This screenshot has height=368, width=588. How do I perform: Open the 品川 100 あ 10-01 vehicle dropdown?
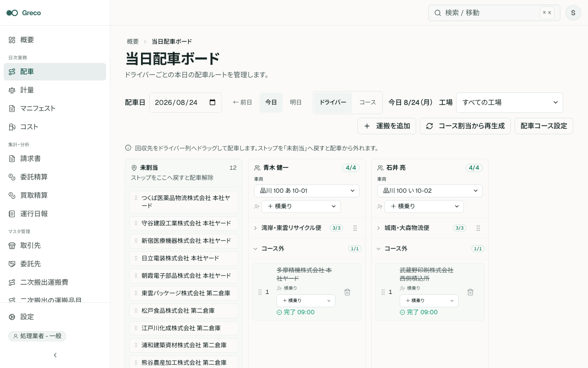pos(307,191)
